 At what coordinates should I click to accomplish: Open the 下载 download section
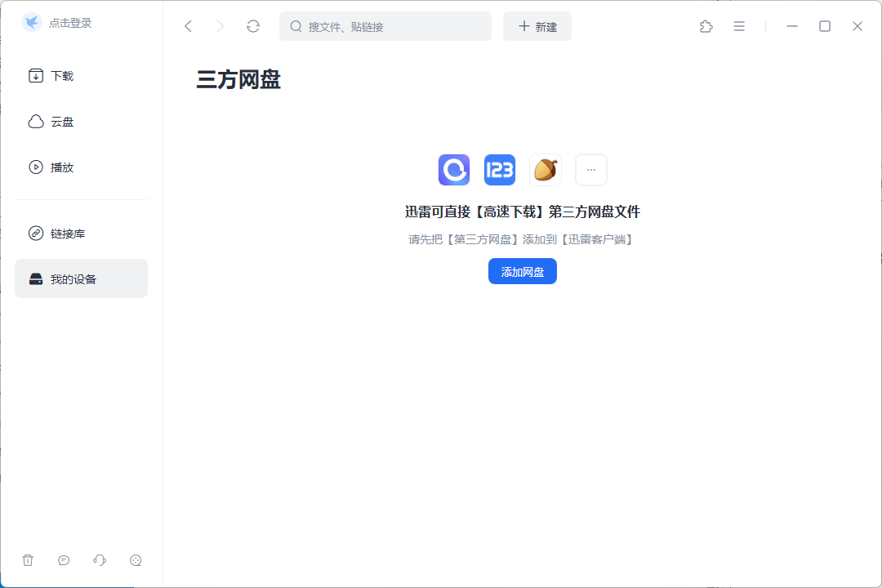pyautogui.click(x=81, y=75)
